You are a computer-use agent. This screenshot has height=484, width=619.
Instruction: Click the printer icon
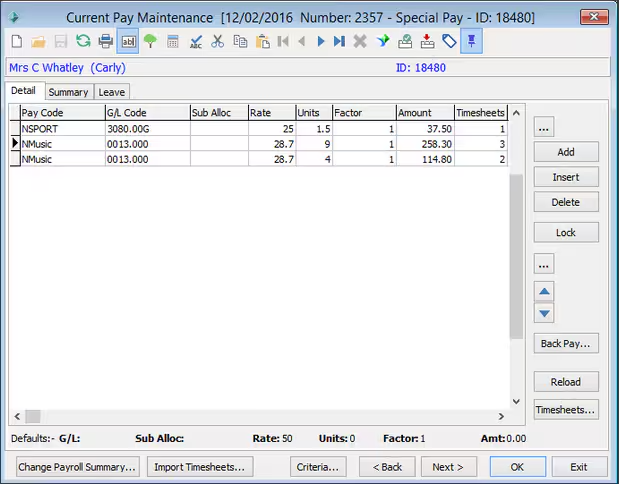tap(105, 41)
